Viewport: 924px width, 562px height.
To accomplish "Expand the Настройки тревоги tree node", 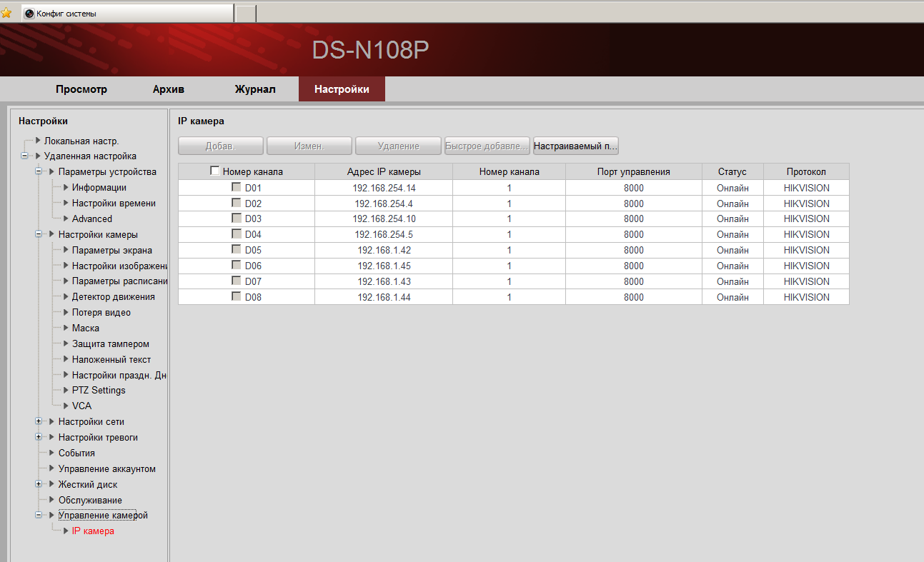I will point(39,438).
